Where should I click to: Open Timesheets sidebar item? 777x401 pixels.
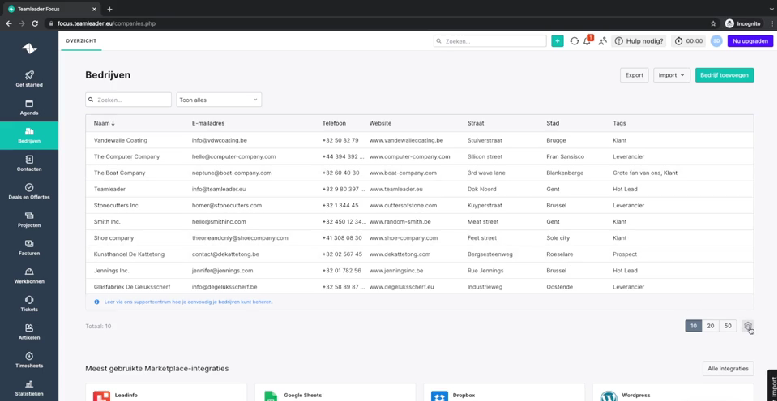29,360
